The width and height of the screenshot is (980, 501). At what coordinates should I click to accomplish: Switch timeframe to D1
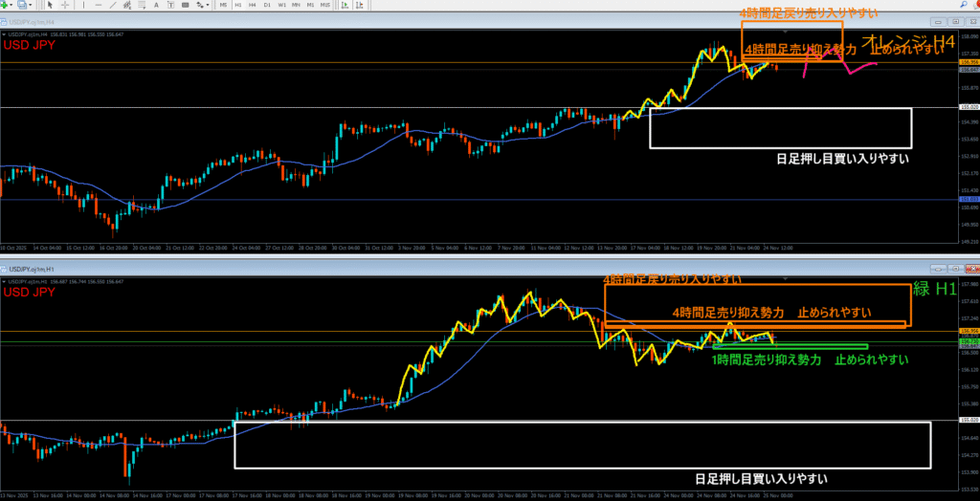click(x=267, y=5)
